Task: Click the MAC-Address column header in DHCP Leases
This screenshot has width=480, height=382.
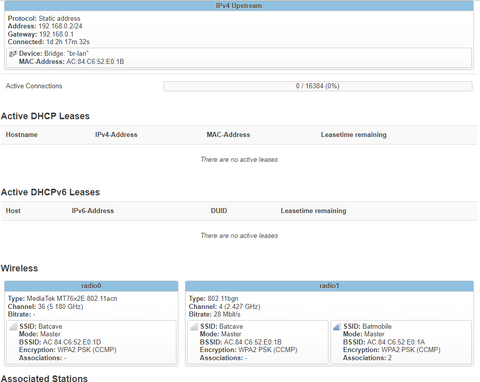Action: click(x=228, y=135)
